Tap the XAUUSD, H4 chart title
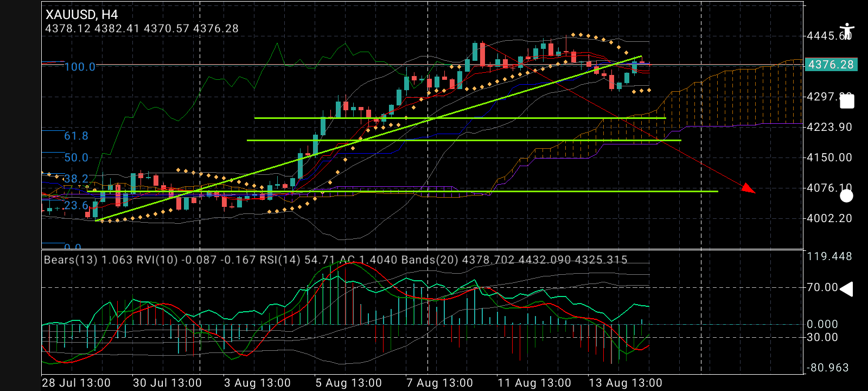Viewport: 868px width, 391px height. click(81, 15)
